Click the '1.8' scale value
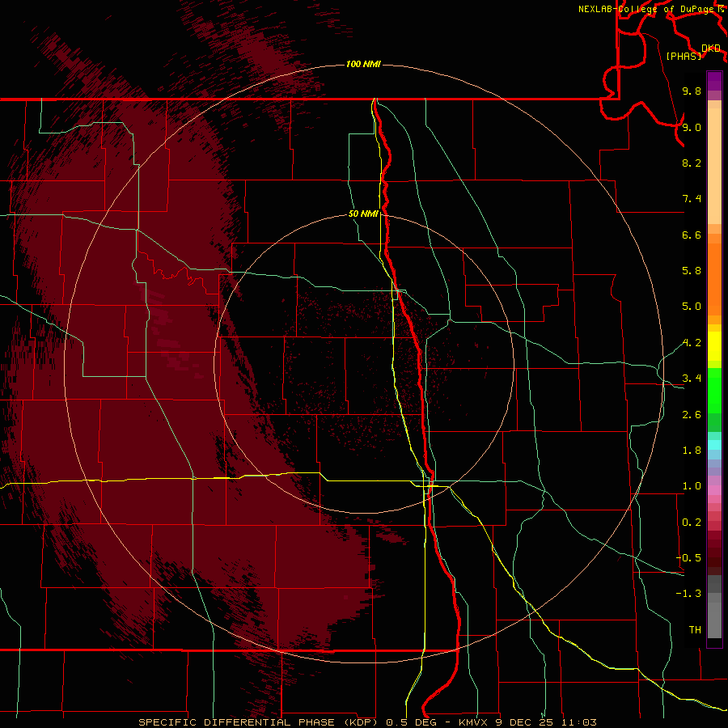 coord(692,451)
